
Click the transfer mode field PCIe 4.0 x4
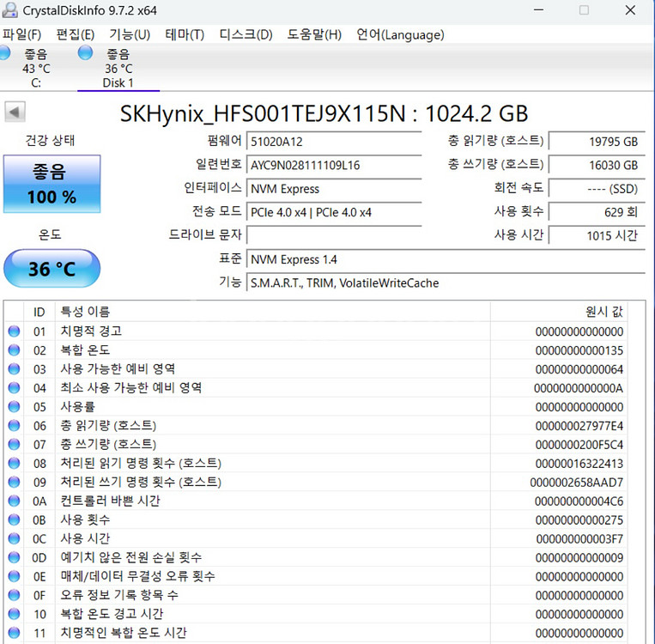click(x=334, y=212)
